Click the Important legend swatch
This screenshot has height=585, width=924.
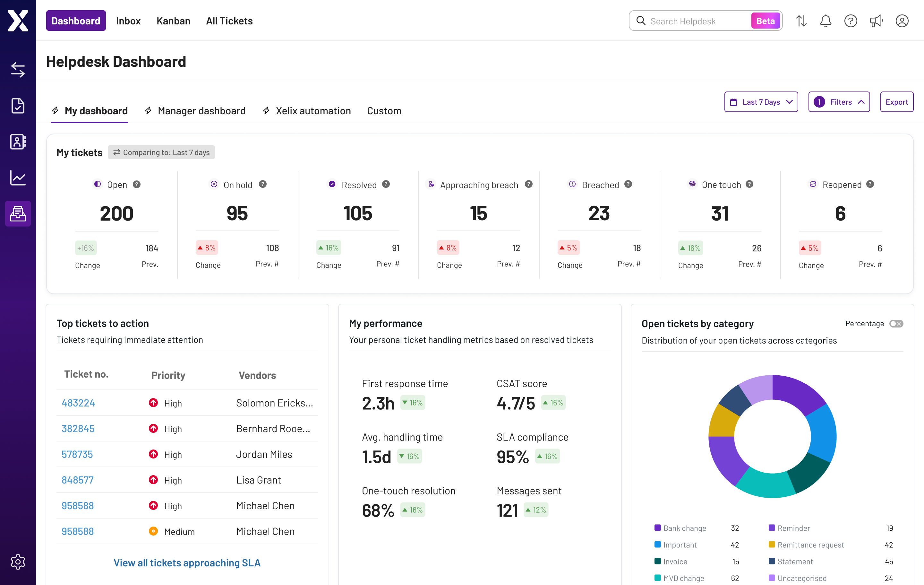click(657, 544)
